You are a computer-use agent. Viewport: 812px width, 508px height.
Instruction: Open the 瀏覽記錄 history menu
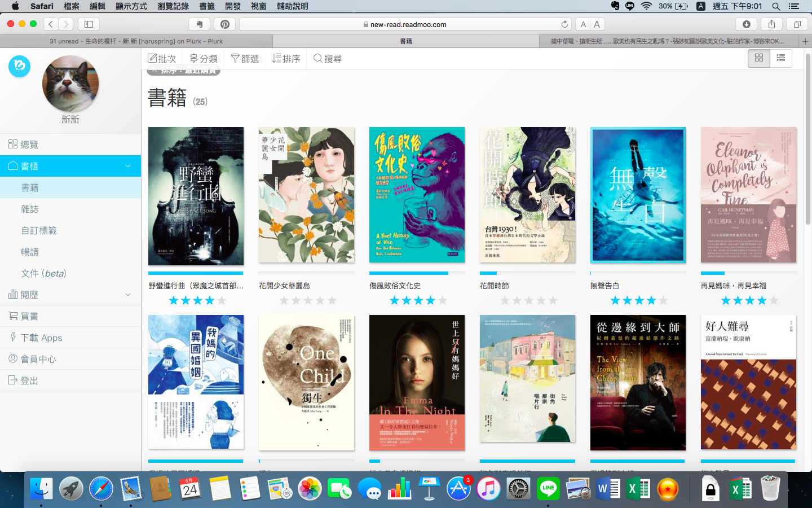[x=173, y=6]
